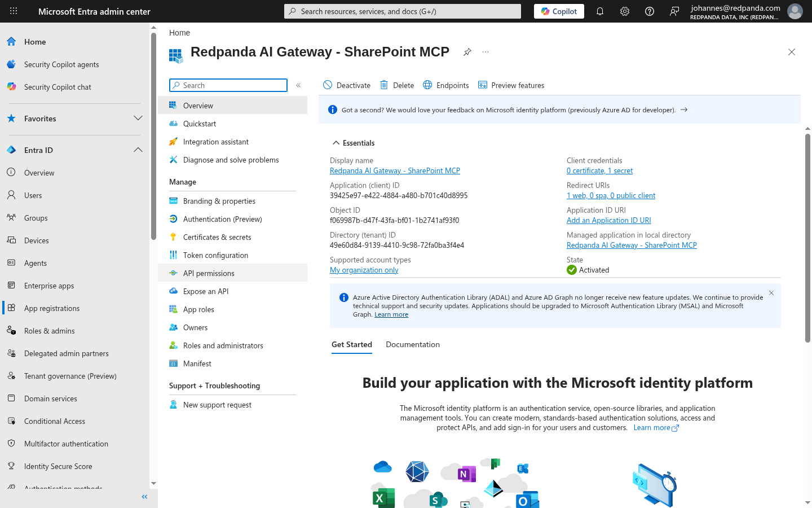
Task: Open Roles and administrators
Action: click(x=232, y=345)
